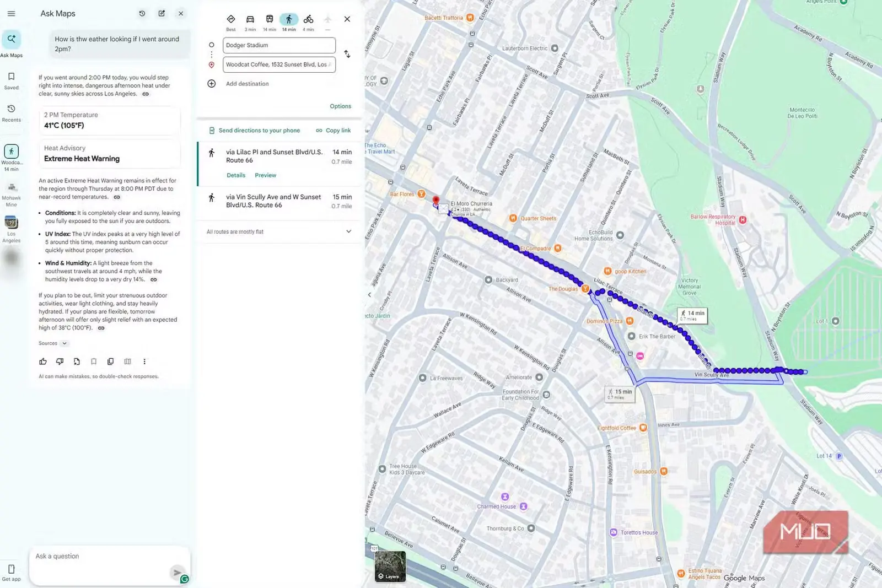Start a new Ask Maps chat
Image resolution: width=882 pixels, height=588 pixels.
162,14
